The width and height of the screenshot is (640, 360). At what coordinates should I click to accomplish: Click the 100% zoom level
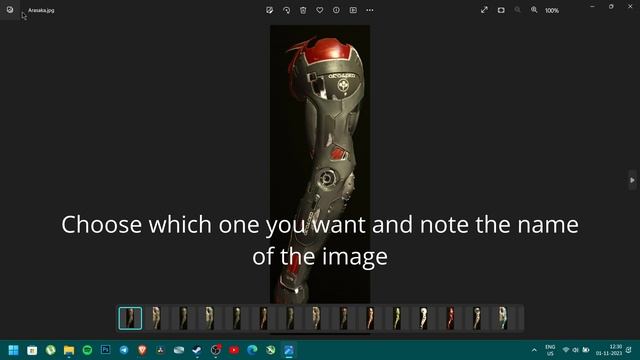pyautogui.click(x=552, y=11)
